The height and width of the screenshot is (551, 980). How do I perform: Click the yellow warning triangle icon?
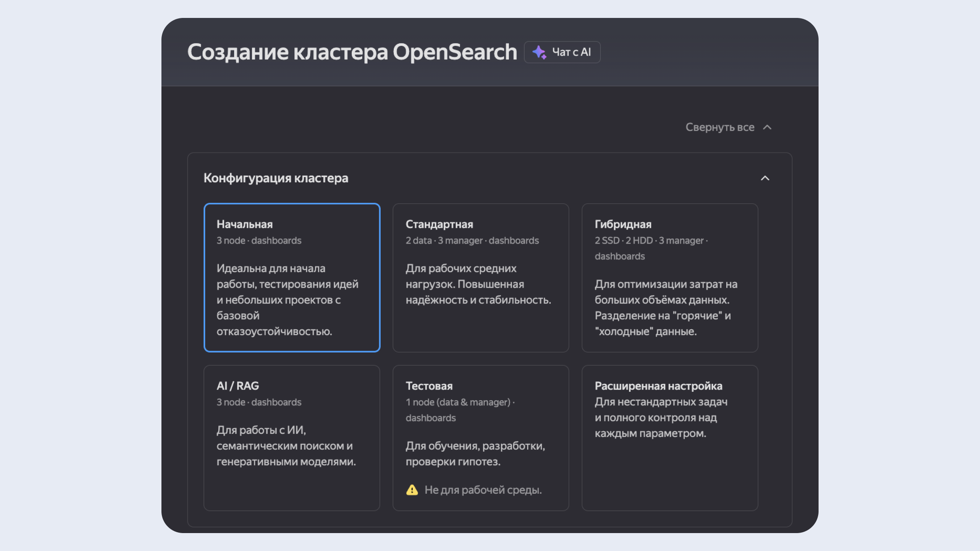(x=412, y=490)
